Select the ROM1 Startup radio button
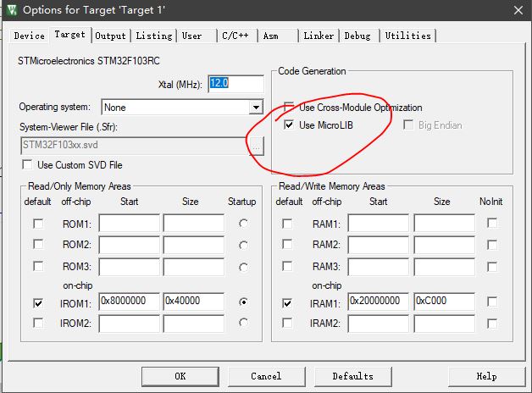 (x=243, y=224)
